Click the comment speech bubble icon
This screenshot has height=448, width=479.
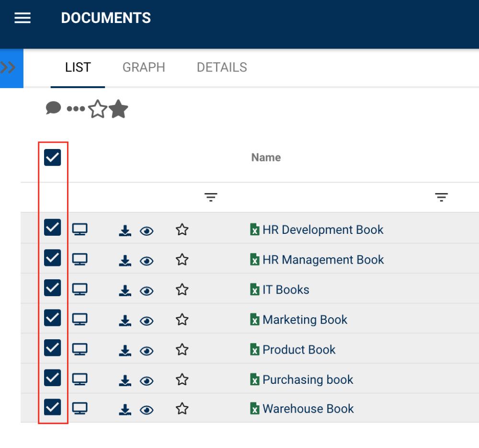53,108
